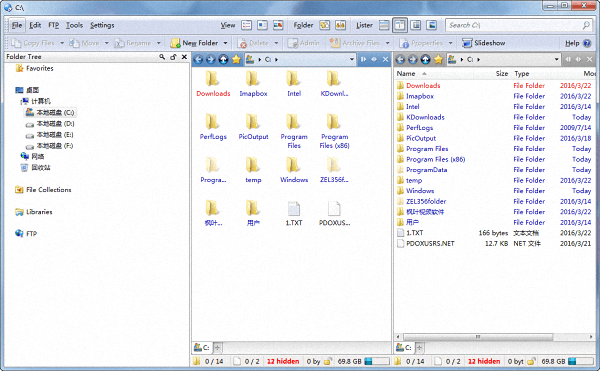
Task: Go back in left file pane
Action: (198, 59)
